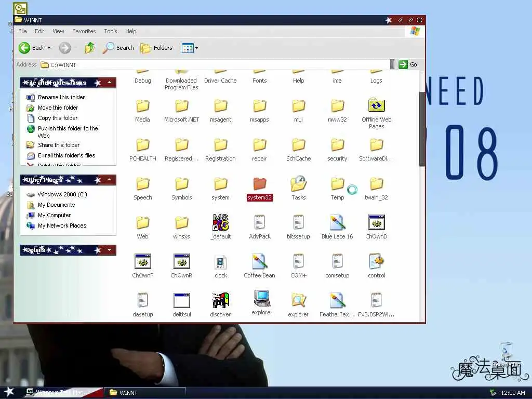Collapse the Other Places panel

click(x=109, y=180)
